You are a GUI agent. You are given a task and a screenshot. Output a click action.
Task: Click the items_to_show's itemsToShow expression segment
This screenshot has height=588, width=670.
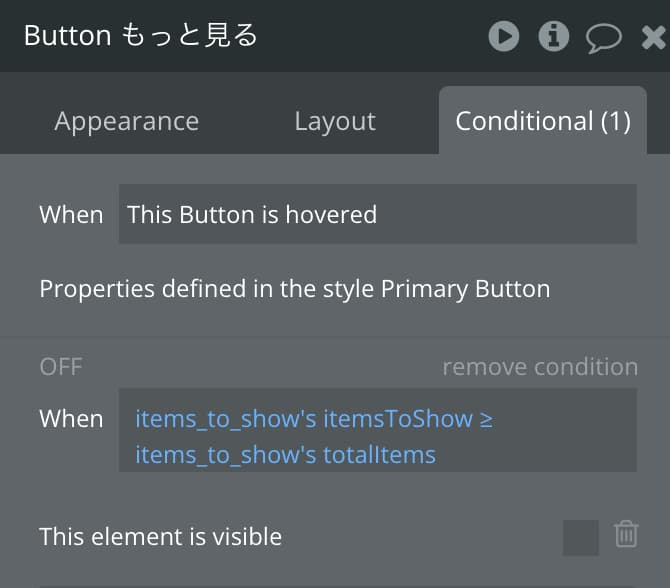[x=304, y=419]
